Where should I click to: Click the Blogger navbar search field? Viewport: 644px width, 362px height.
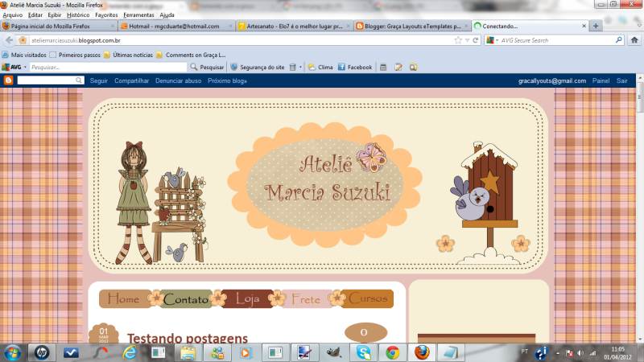[47, 80]
